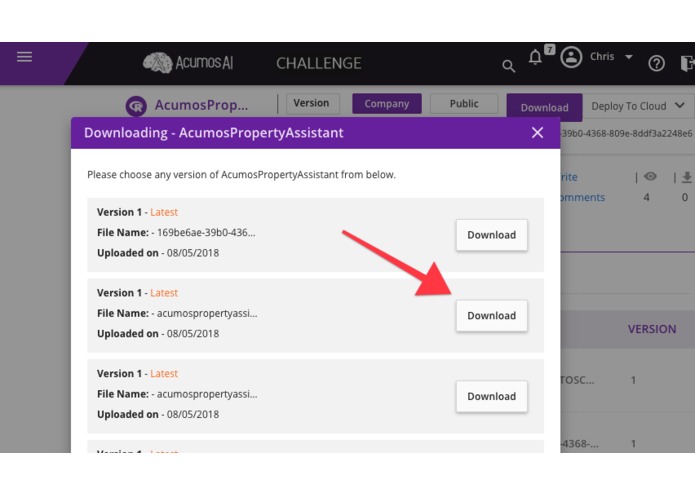Image resolution: width=695 pixels, height=494 pixels.
Task: Click the user avatar icon
Action: click(x=571, y=57)
